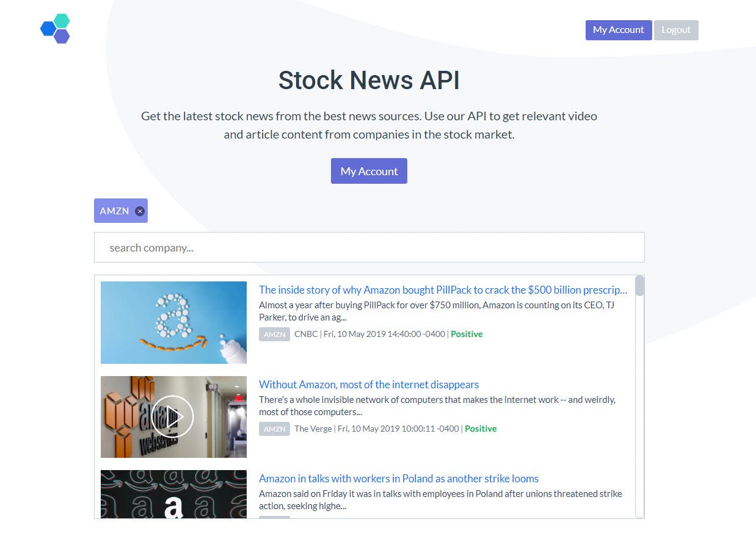
Task: Click The Verge source and date line
Action: pyautogui.click(x=377, y=429)
